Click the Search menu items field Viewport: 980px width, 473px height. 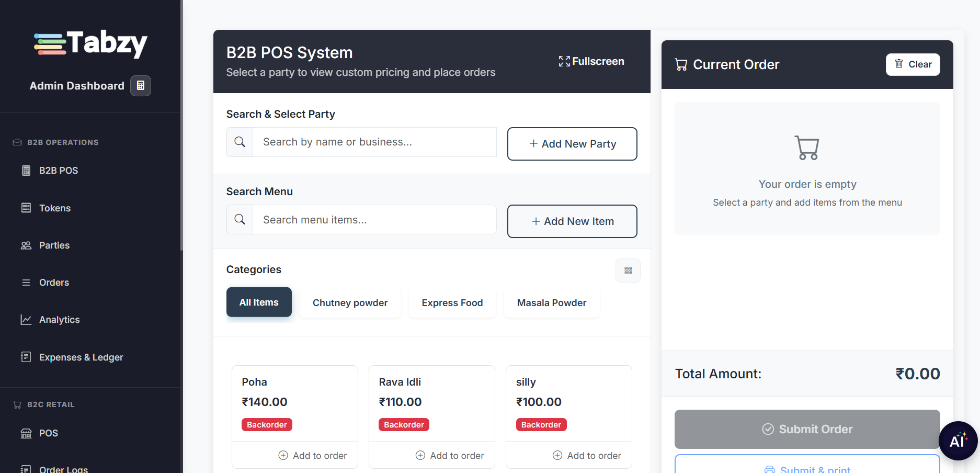click(x=374, y=220)
